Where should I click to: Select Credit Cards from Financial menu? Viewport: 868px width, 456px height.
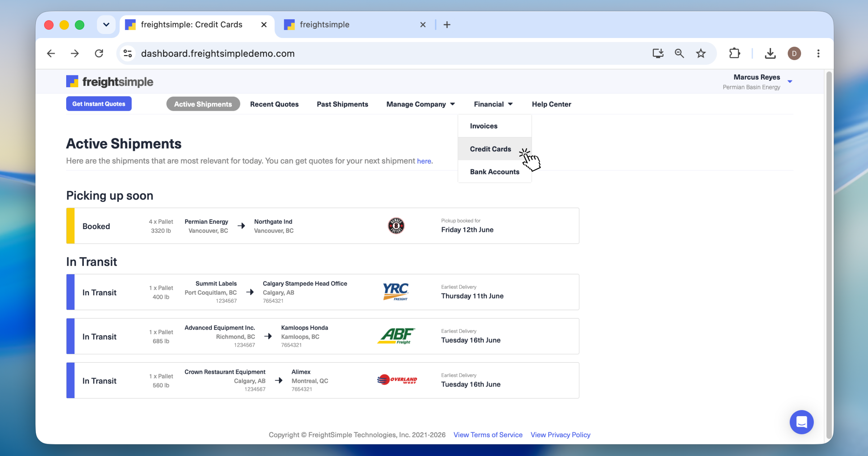tap(495, 149)
